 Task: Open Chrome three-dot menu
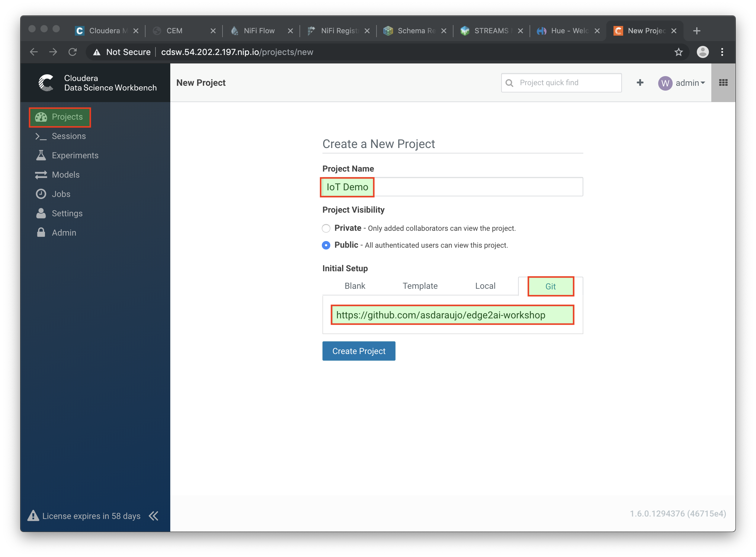click(x=722, y=52)
